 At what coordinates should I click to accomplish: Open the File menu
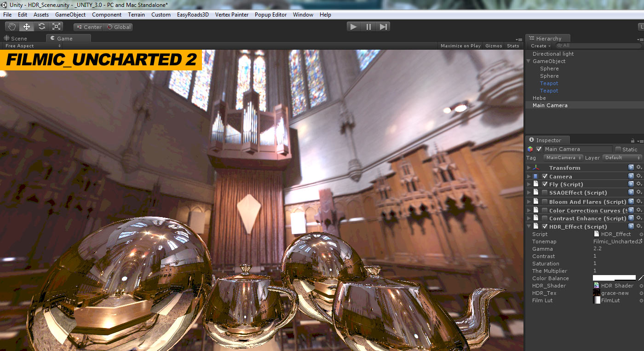click(7, 14)
